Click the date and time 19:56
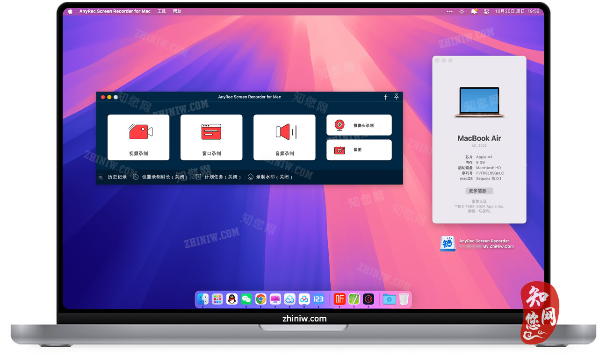The height and width of the screenshot is (364, 607). click(517, 11)
